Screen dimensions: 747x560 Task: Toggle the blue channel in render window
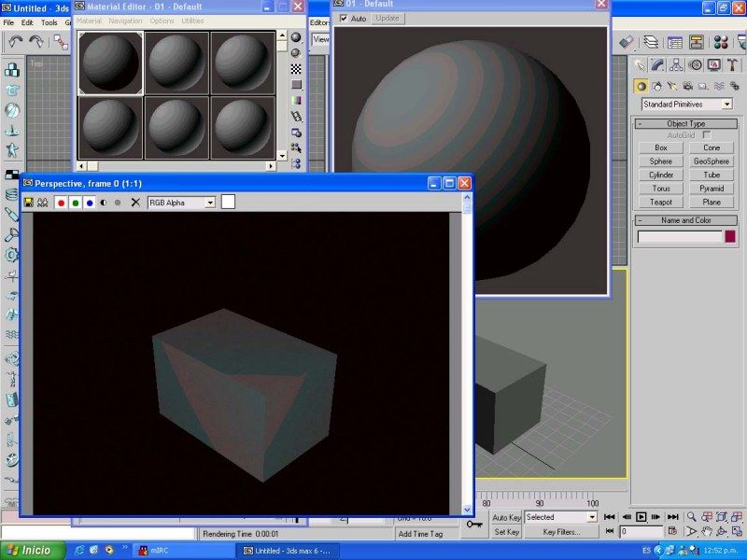click(x=90, y=203)
